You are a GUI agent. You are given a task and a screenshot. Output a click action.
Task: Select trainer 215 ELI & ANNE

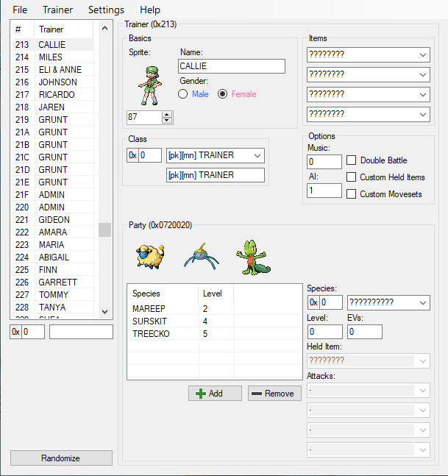tap(54, 69)
